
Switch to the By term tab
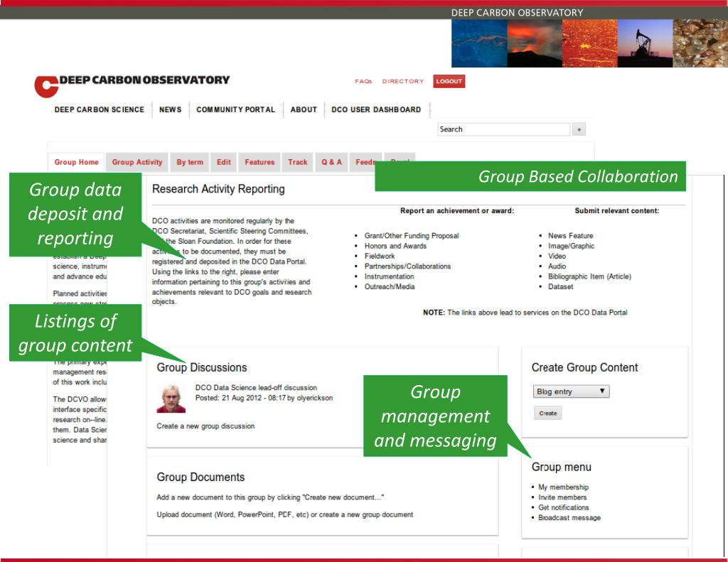click(190, 163)
